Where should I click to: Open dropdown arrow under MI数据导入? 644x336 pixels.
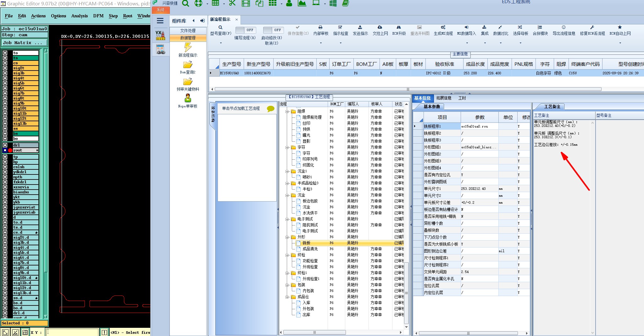click(467, 43)
